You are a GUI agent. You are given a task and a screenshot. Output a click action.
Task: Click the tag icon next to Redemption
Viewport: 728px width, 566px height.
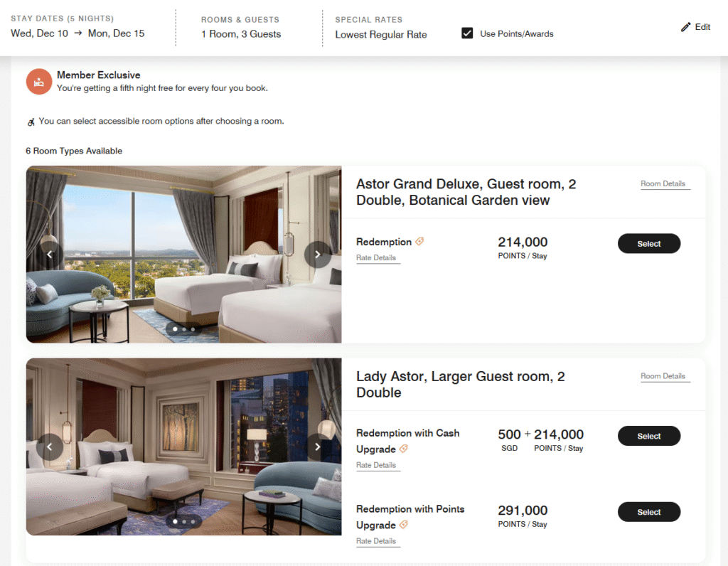click(x=419, y=242)
